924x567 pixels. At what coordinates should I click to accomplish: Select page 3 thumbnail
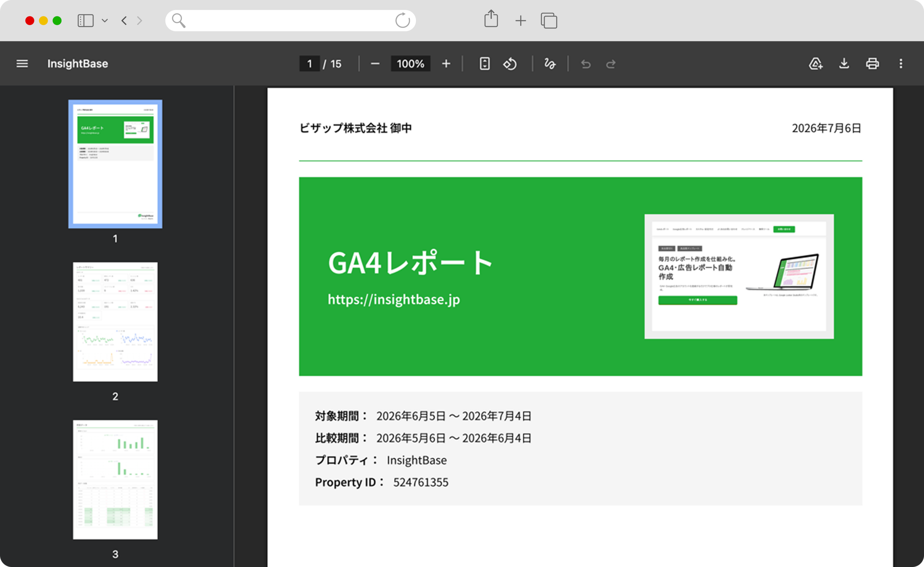[x=115, y=480]
